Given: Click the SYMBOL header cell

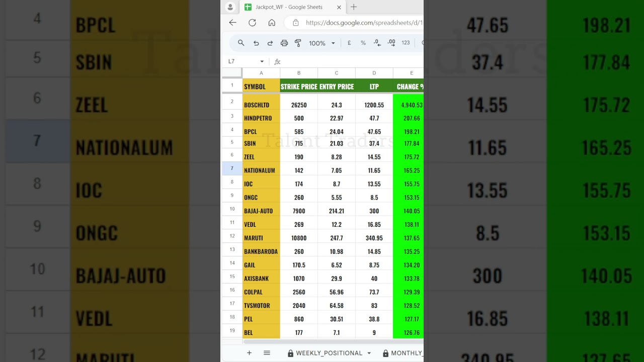Looking at the screenshot, I should click(261, 86).
